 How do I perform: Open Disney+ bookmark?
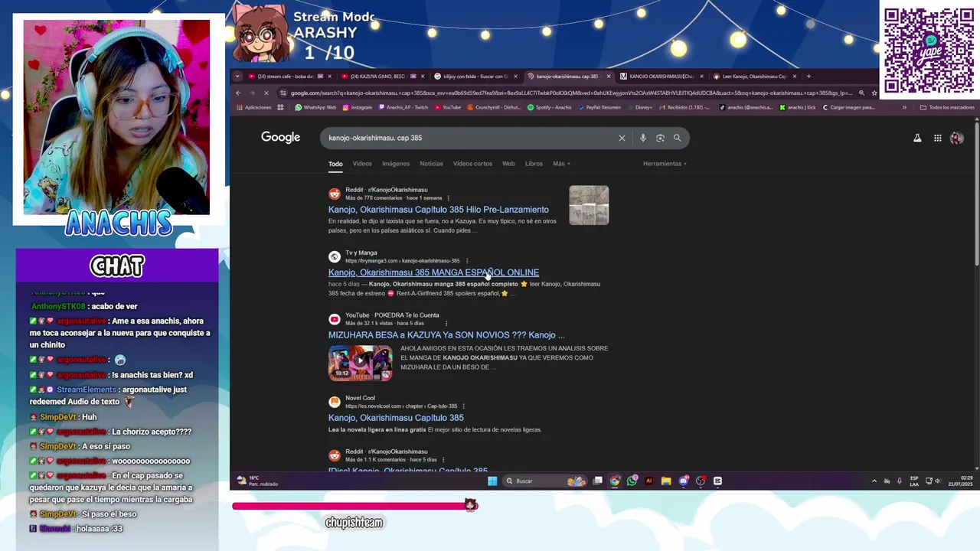[640, 107]
